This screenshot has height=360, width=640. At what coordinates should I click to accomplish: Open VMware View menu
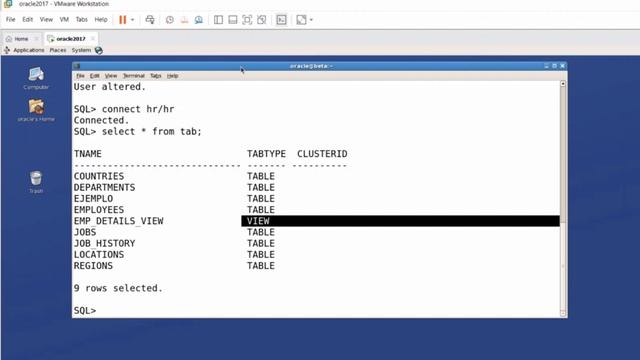pos(46,20)
